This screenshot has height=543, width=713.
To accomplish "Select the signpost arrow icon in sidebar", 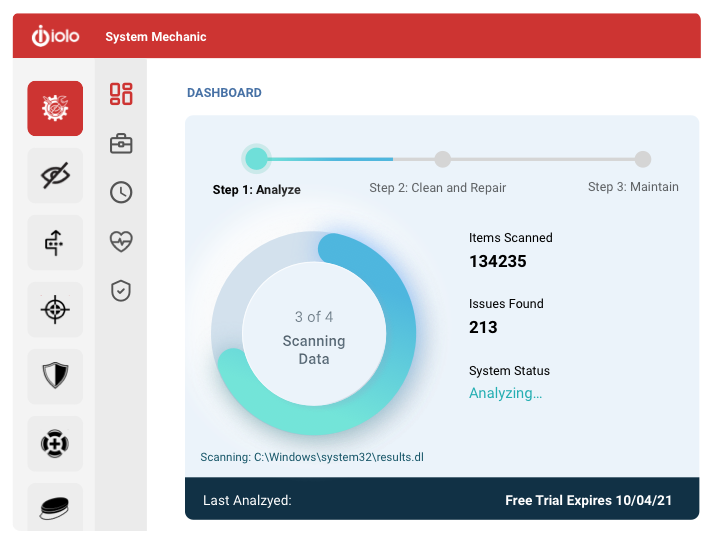I will pyautogui.click(x=55, y=242).
